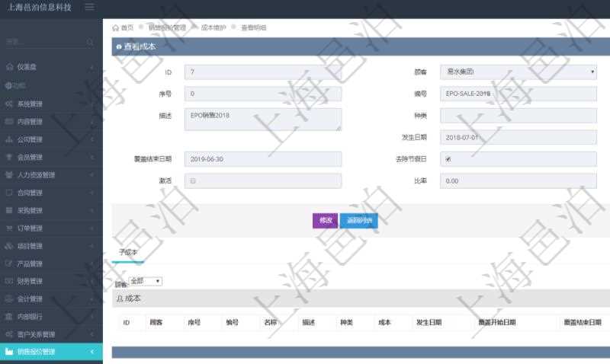Click the ID input field
This screenshot has width=610, height=364.
click(263, 72)
